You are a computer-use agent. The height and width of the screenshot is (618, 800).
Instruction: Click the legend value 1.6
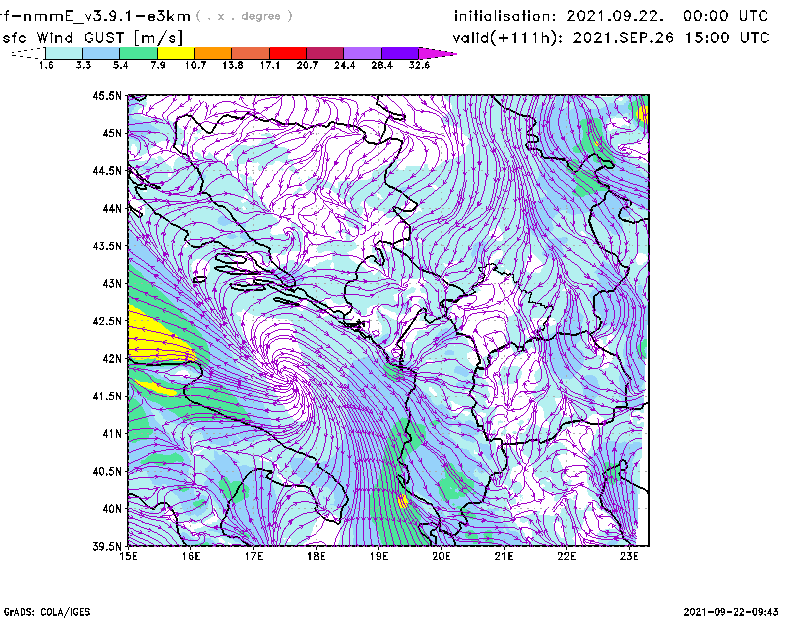(x=46, y=65)
